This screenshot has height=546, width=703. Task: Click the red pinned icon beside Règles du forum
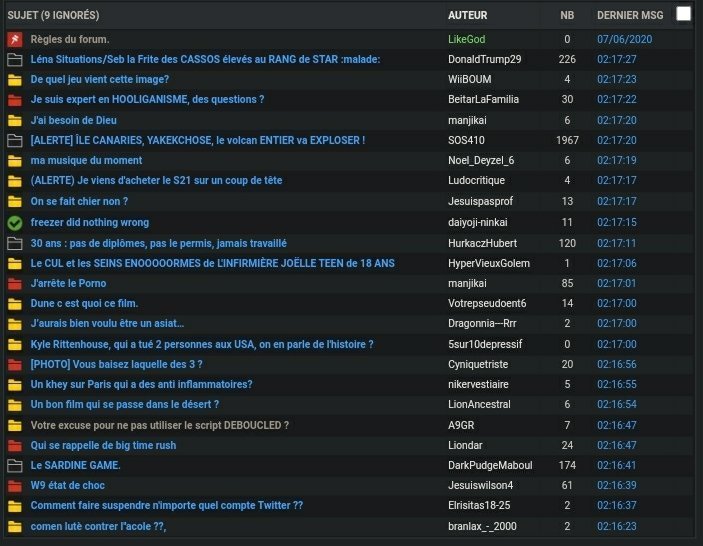(15, 39)
